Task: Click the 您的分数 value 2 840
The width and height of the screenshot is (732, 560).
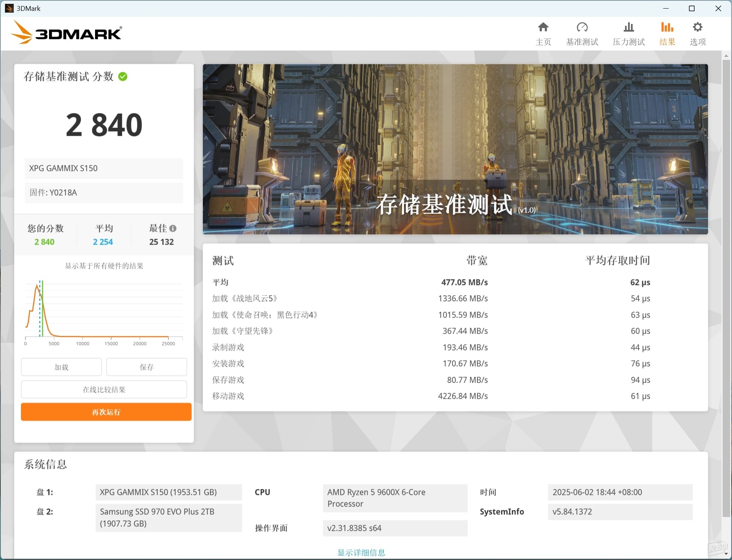Action: tap(45, 242)
